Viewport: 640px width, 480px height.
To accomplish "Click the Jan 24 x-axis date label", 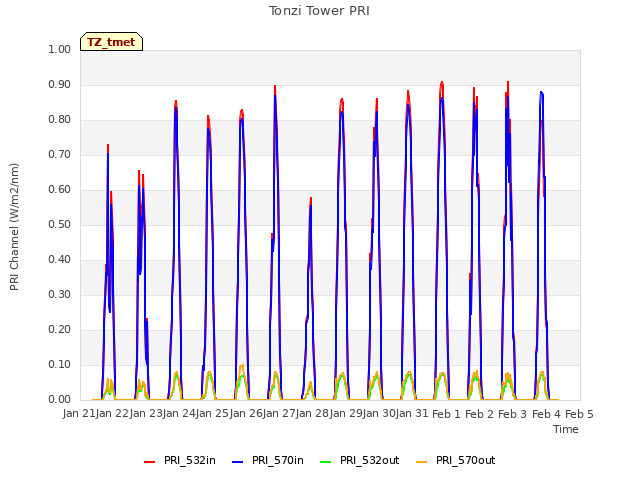I will click(179, 413).
